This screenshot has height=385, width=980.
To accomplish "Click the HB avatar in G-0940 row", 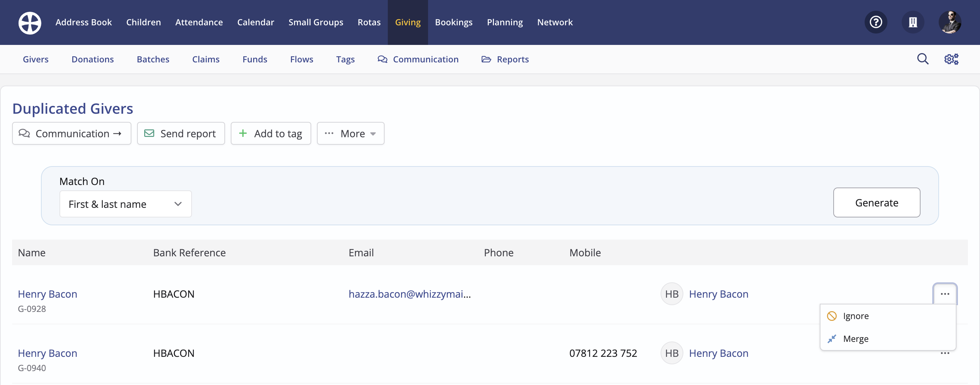I will point(672,353).
